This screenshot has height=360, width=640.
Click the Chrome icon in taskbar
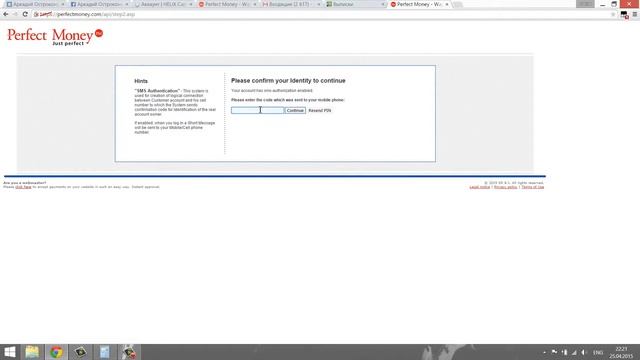coord(56,352)
